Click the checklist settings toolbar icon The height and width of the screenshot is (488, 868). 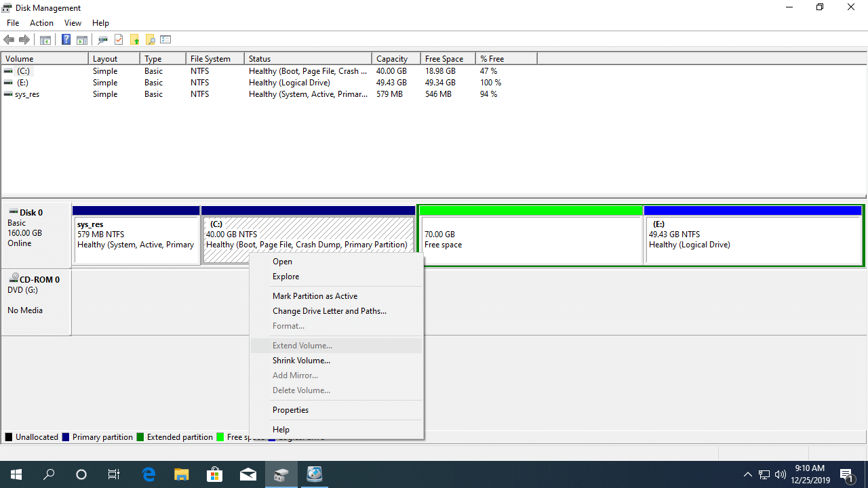(166, 40)
